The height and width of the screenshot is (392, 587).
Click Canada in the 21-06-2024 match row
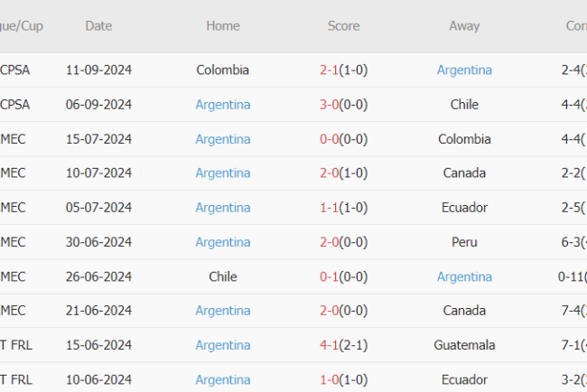(464, 311)
